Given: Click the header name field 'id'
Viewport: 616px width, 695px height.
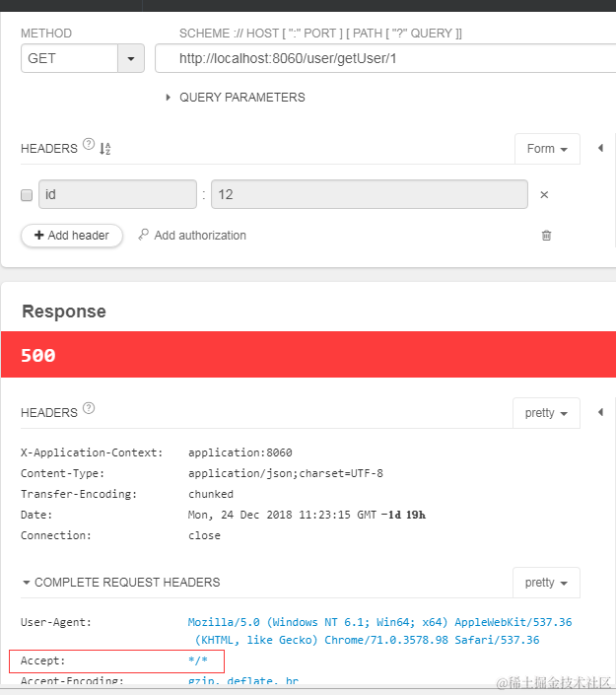Looking at the screenshot, I should [117, 194].
